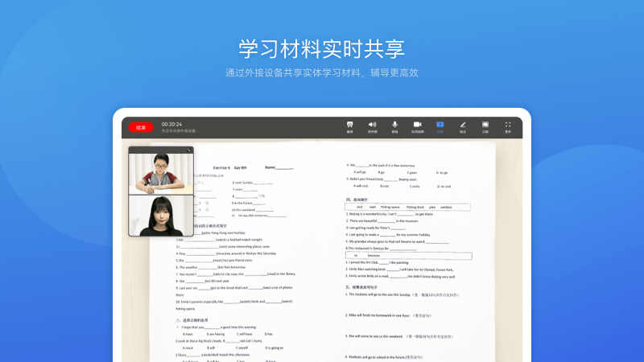Click the word bank box with 'Peking opera'
The height and width of the screenshot is (362, 644).
pyautogui.click(x=407, y=208)
